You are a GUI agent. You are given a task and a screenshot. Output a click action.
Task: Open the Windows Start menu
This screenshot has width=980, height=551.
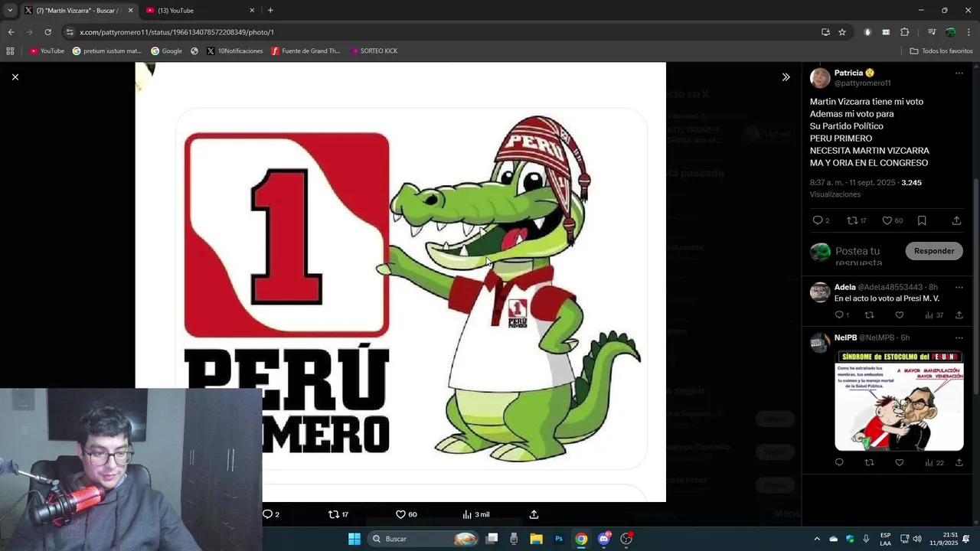tap(354, 539)
